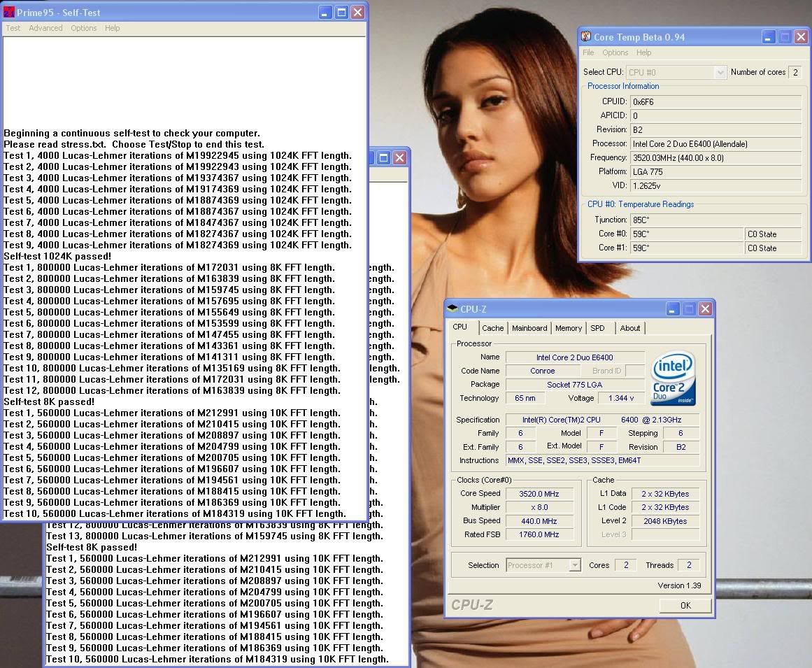Expand the Select CPU dropdown in Core Temp
This screenshot has width=812, height=668.
pos(720,73)
